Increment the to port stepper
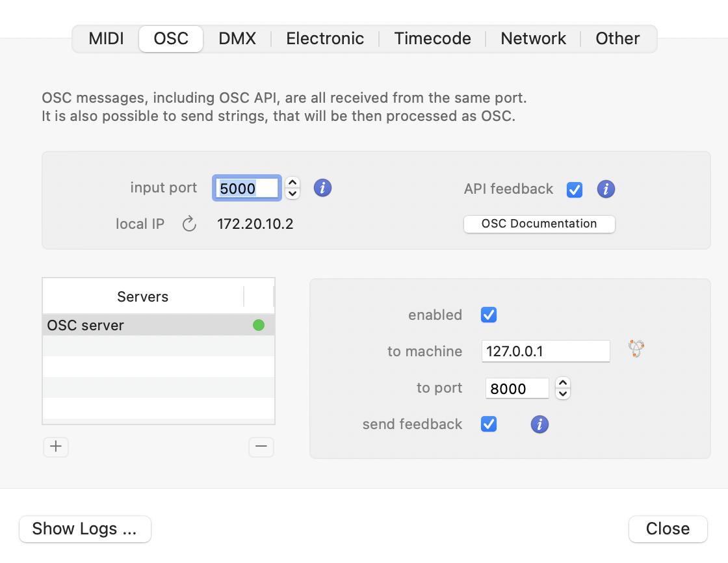The height and width of the screenshot is (563, 728). point(563,384)
